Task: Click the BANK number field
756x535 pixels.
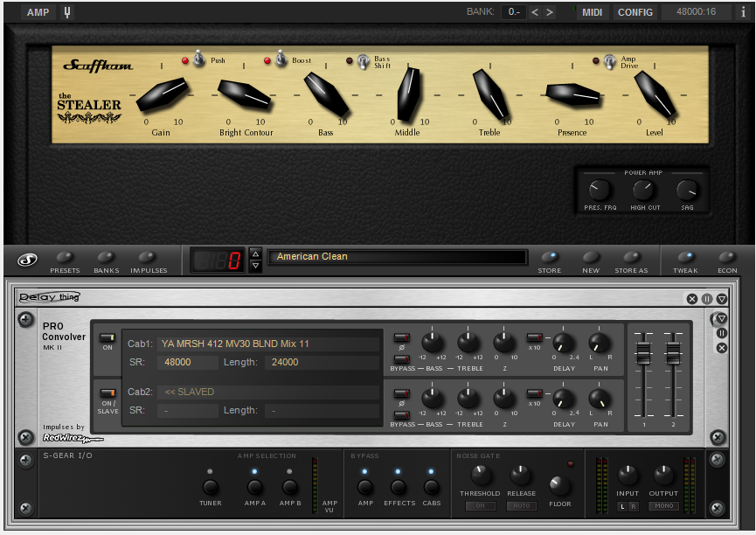Action: tap(514, 12)
